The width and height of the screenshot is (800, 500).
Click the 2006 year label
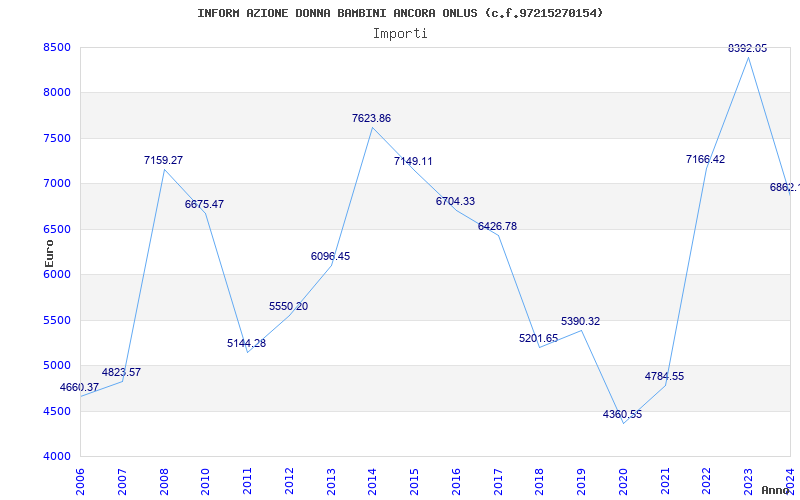point(80,482)
